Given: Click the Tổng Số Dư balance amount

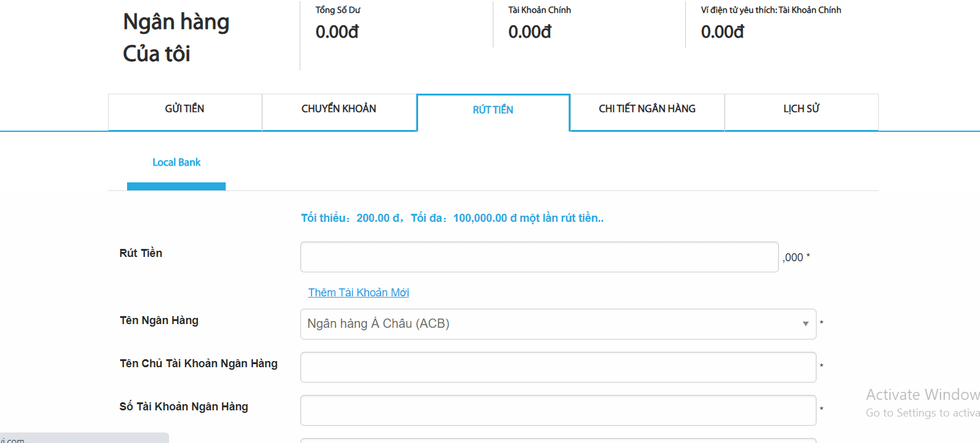Looking at the screenshot, I should [337, 32].
